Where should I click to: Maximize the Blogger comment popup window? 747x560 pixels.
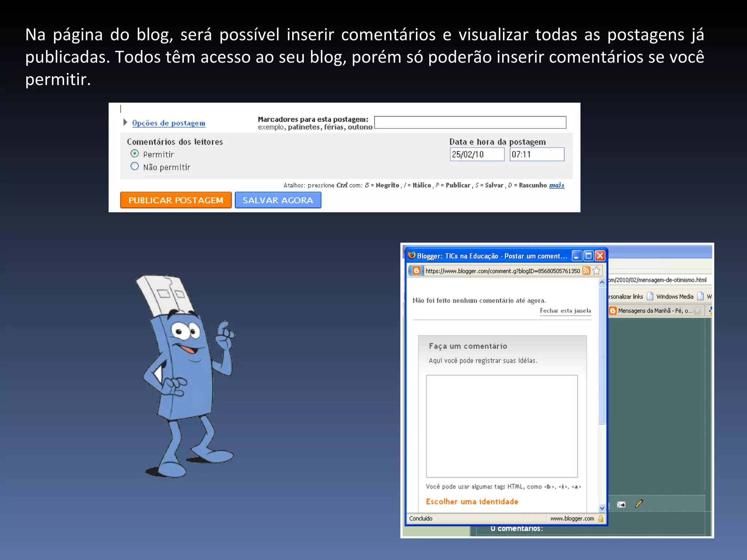point(588,256)
